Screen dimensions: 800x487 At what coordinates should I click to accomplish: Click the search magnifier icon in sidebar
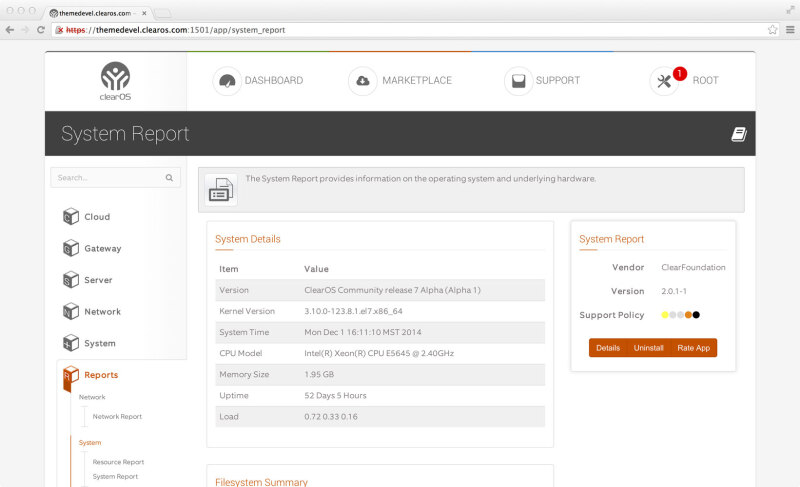click(169, 177)
